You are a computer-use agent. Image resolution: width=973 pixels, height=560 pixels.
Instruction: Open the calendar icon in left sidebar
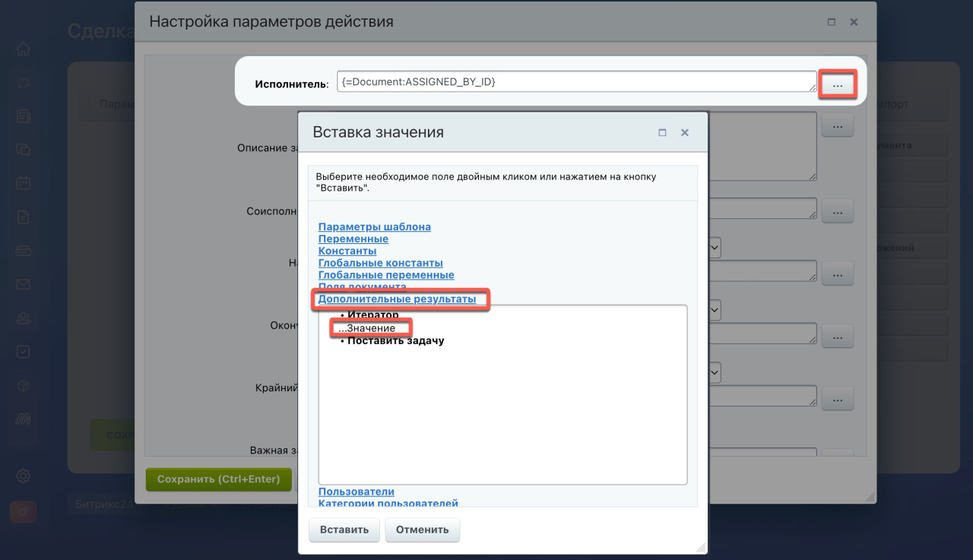(24, 183)
